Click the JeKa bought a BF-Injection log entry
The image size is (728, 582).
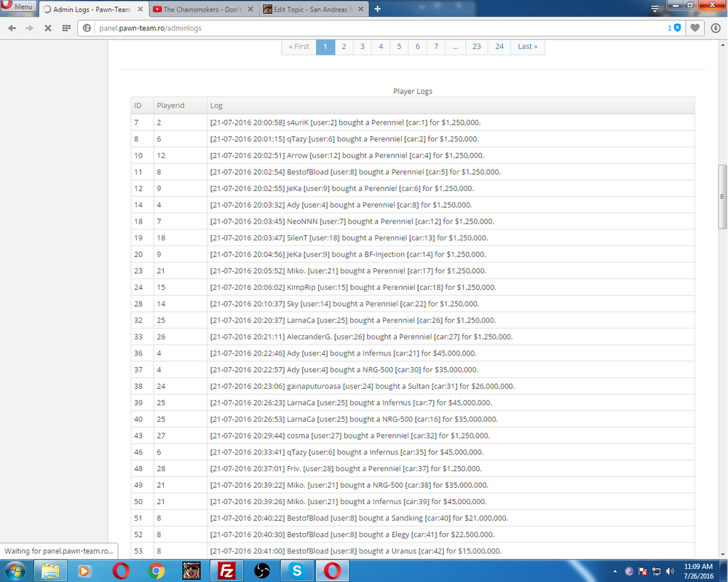(348, 254)
